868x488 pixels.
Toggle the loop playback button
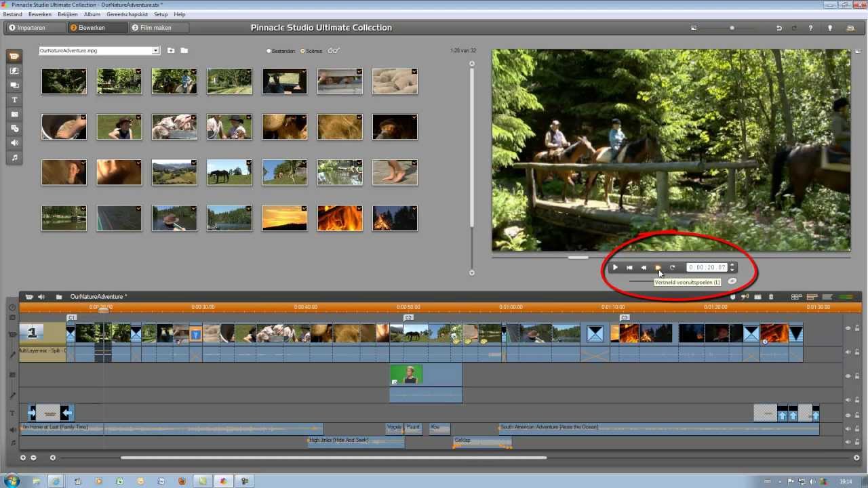tap(672, 268)
